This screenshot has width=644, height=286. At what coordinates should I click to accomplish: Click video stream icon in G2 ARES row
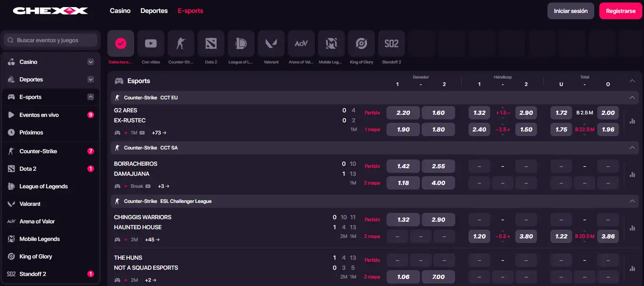142,133
